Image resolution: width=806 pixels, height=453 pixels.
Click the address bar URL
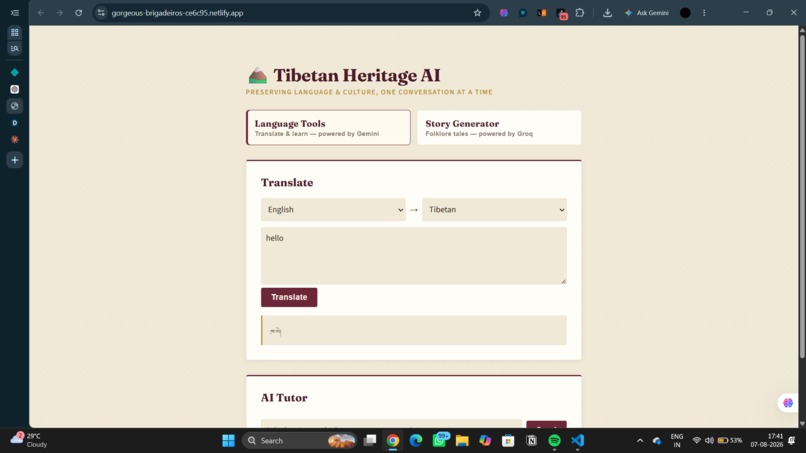[x=177, y=13]
